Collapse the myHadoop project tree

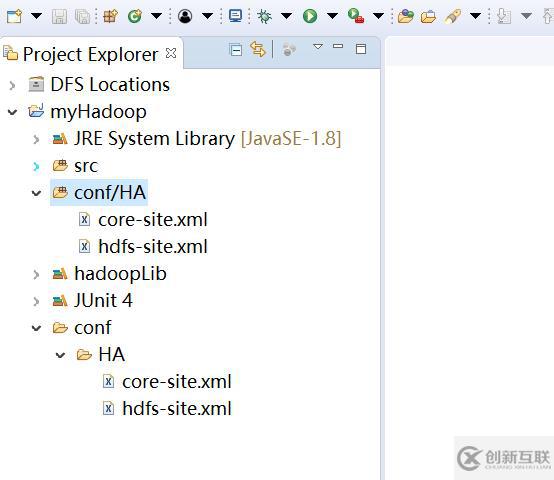pos(12,112)
